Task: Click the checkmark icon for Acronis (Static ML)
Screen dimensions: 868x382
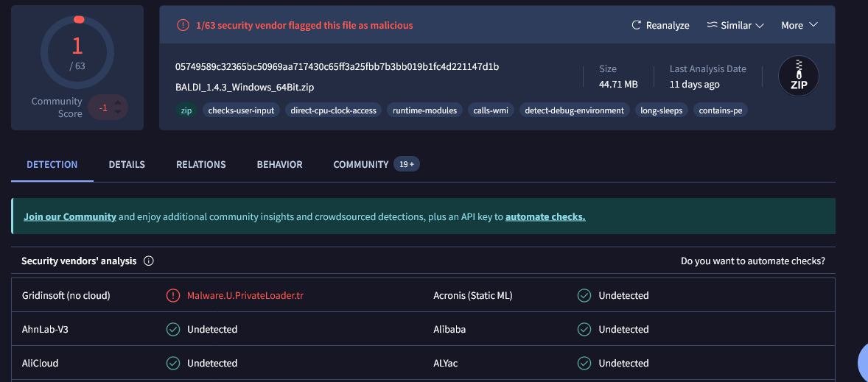Action: pos(584,296)
